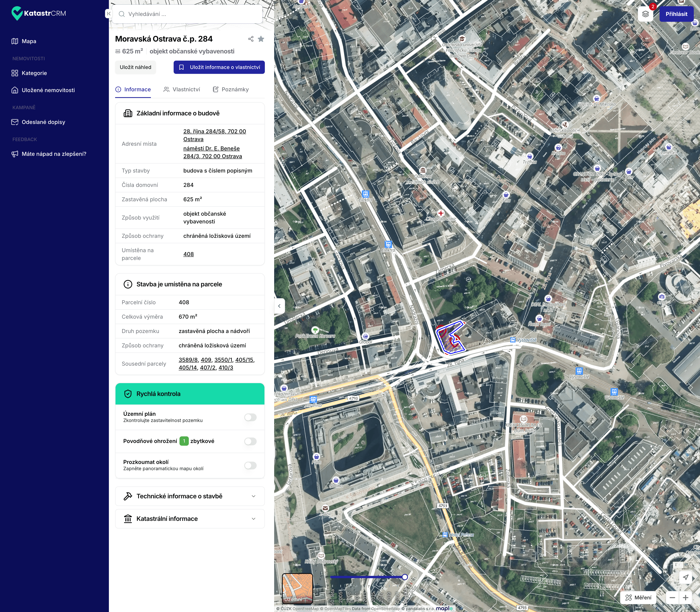Open the map layers icon

click(x=645, y=14)
